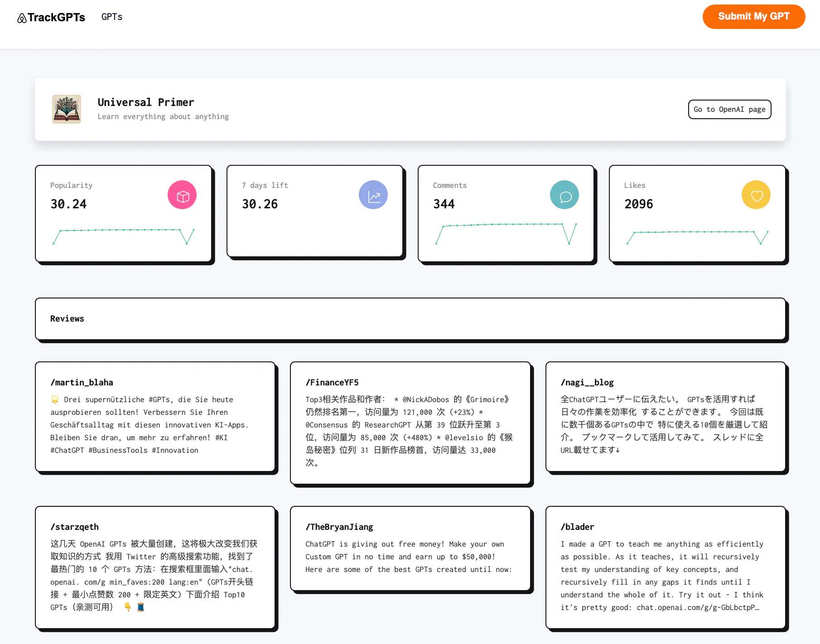Open the TrackGPTs home link

pos(51,18)
